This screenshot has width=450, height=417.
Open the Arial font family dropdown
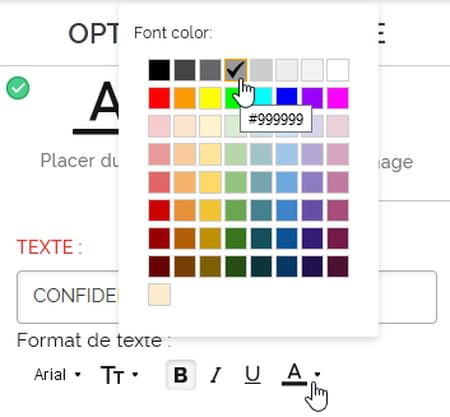(57, 375)
